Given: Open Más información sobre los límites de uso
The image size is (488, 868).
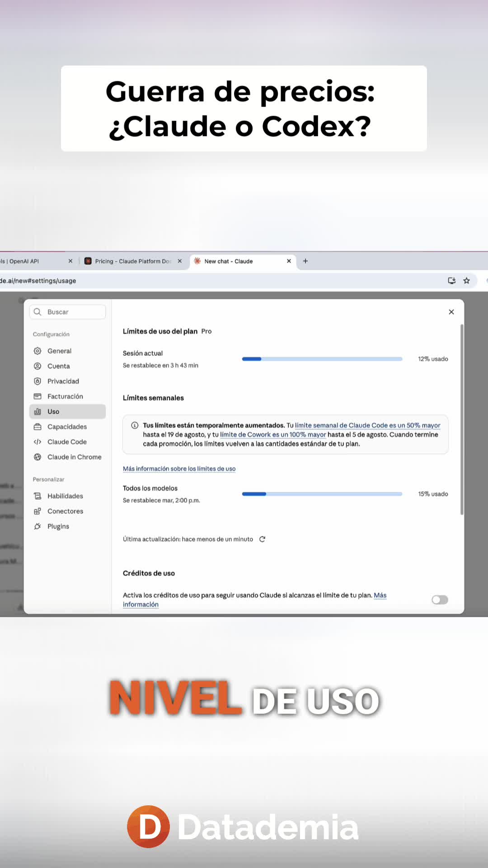Looking at the screenshot, I should 179,469.
